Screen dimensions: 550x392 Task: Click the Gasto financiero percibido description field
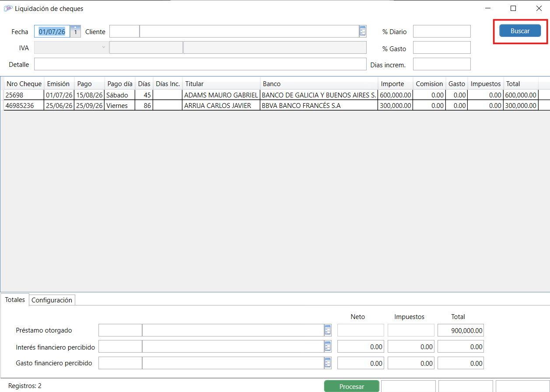[233, 363]
